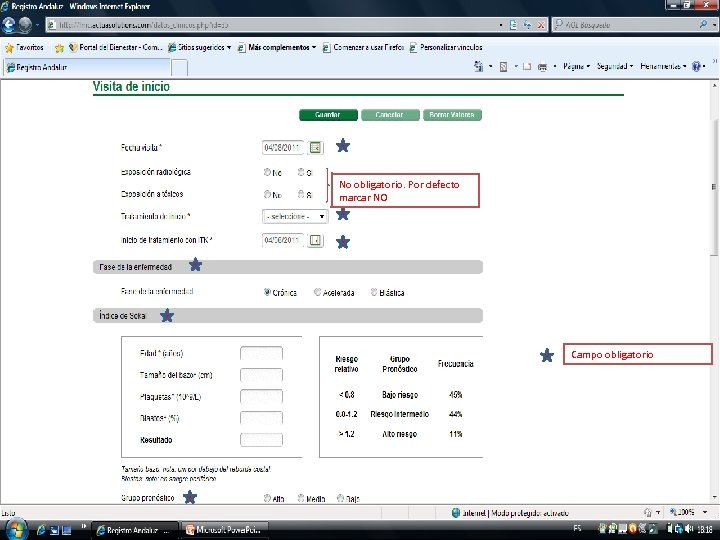Click the Blastos (%) input field

(261, 418)
